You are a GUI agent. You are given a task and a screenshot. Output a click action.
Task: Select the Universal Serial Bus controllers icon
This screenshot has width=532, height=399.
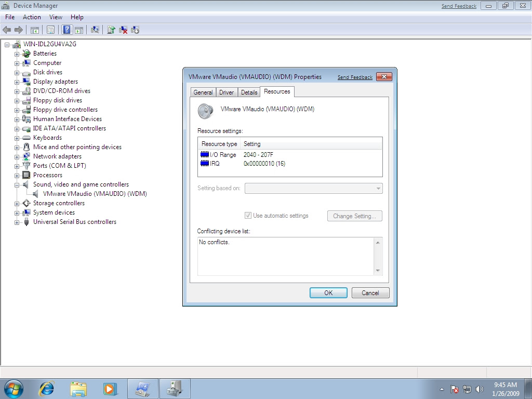26,222
